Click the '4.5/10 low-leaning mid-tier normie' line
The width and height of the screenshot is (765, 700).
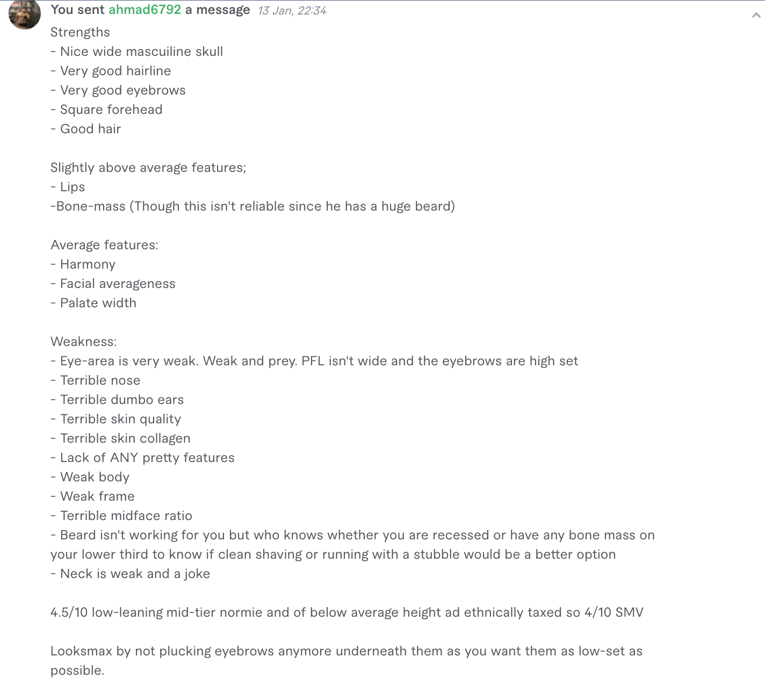pos(347,612)
